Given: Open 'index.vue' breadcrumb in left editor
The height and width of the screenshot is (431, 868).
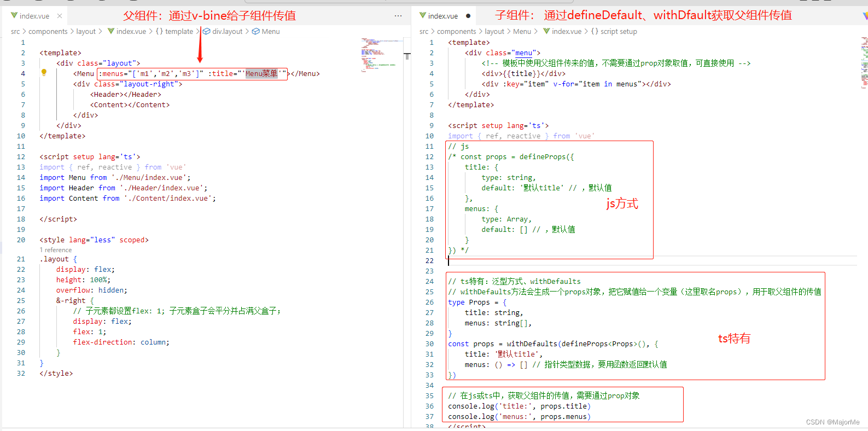Looking at the screenshot, I should pyautogui.click(x=131, y=32).
